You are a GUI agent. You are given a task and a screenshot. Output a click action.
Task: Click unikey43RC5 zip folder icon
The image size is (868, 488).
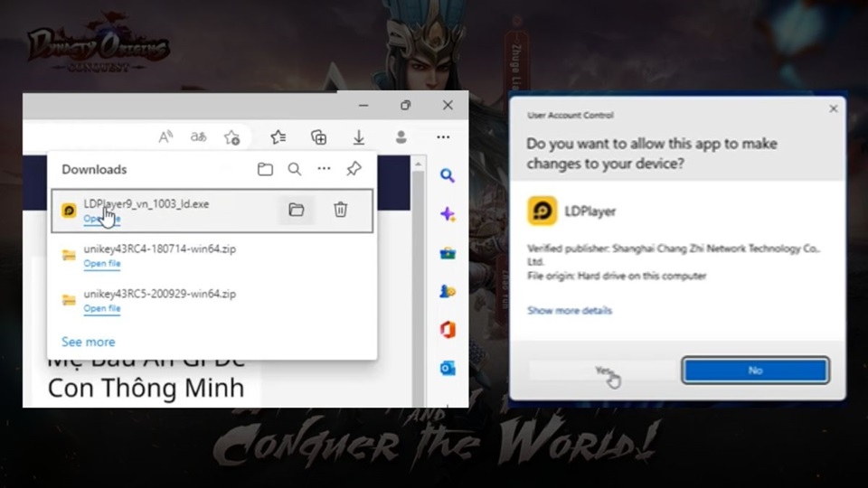70,300
